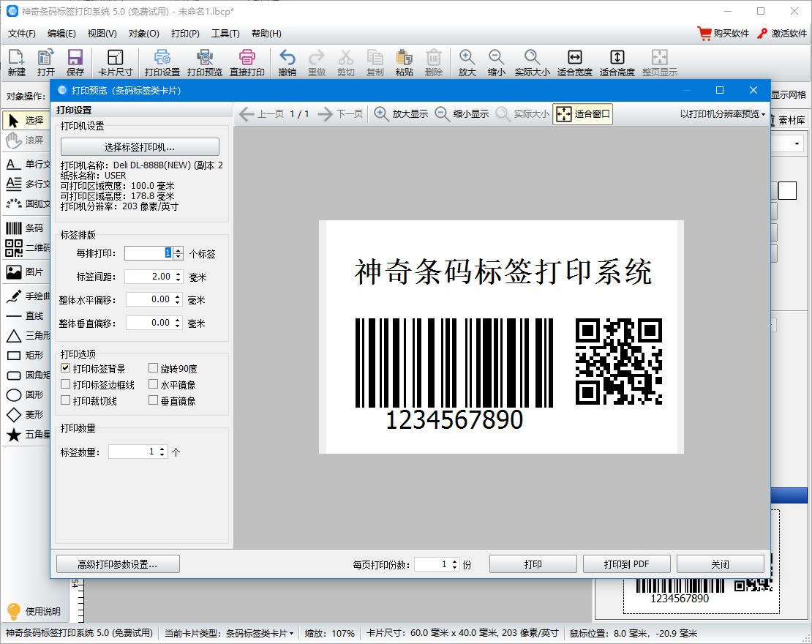
Task: Click the direct print (直接打印) icon
Action: coord(247,63)
